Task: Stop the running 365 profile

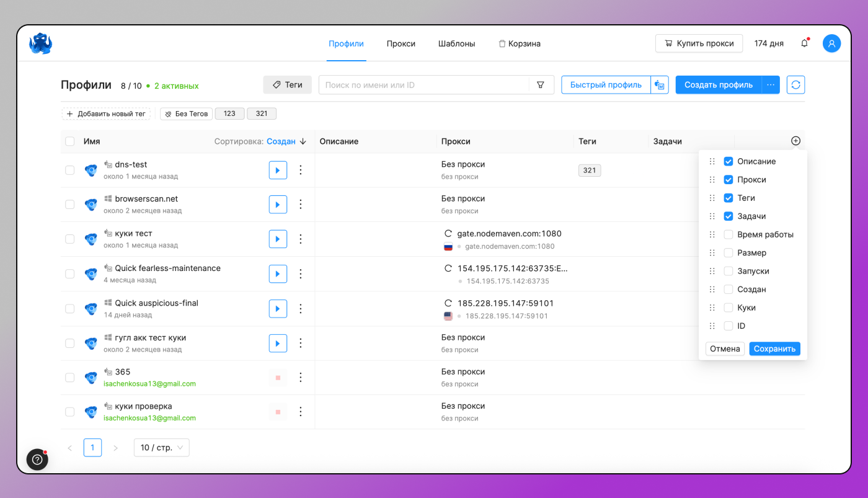Action: point(278,377)
